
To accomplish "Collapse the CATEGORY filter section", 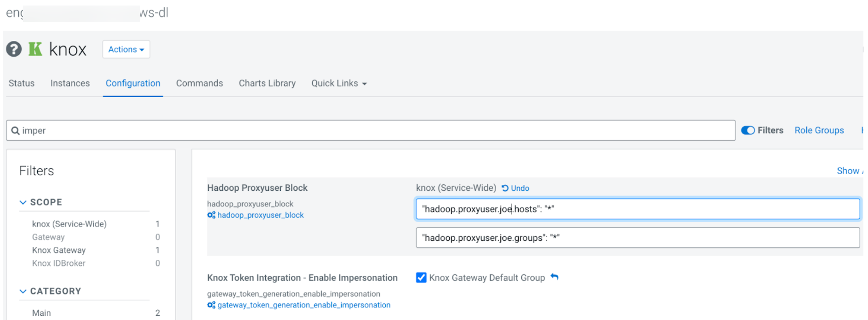I will click(x=23, y=291).
